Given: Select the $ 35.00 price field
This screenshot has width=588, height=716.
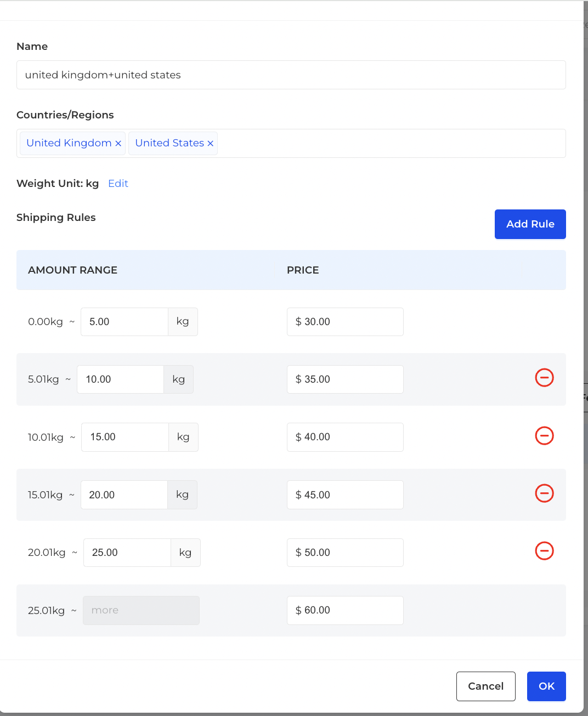Looking at the screenshot, I should coord(345,379).
